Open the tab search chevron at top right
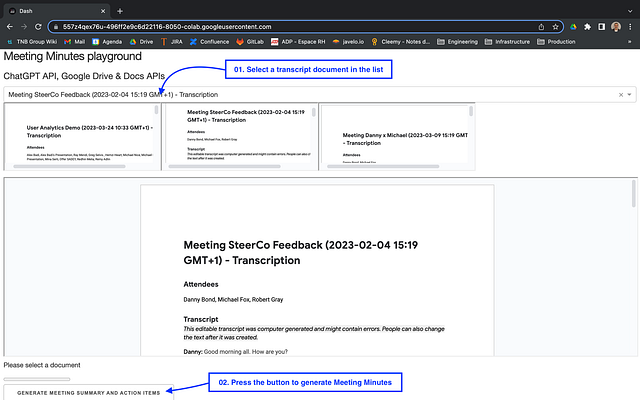 point(630,11)
